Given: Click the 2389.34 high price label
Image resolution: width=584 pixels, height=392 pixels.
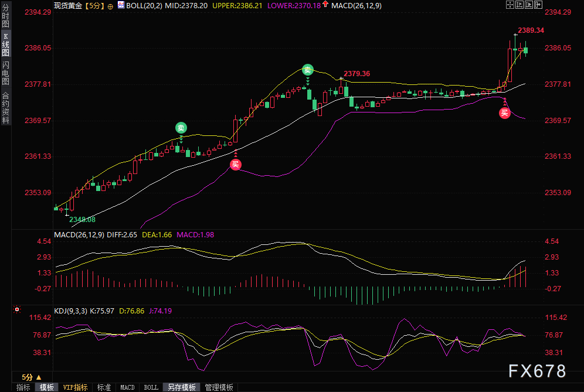Looking at the screenshot, I should click(x=531, y=30).
